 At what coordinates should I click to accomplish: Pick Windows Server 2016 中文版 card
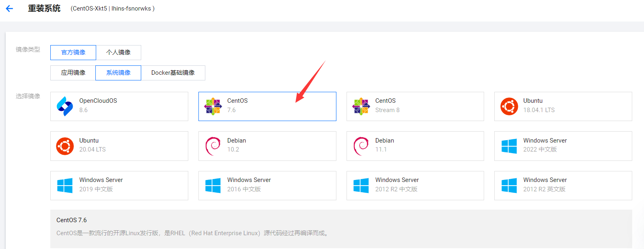pos(267,186)
